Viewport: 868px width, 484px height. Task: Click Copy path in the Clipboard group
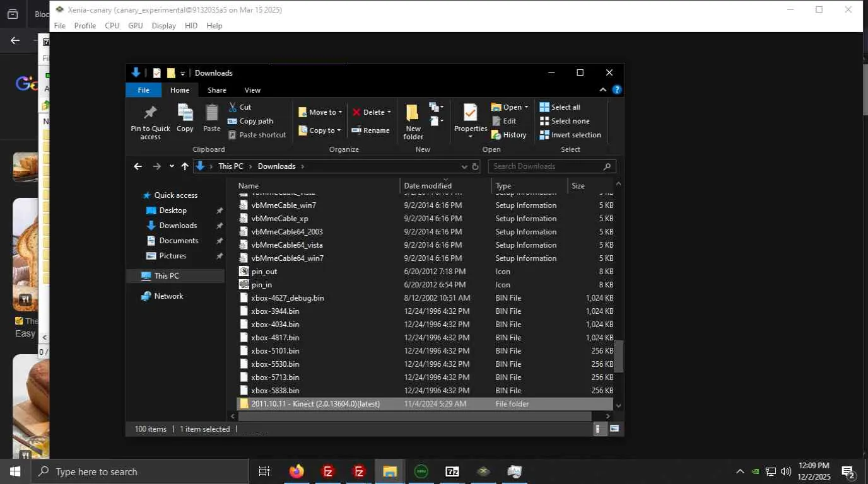coord(250,121)
